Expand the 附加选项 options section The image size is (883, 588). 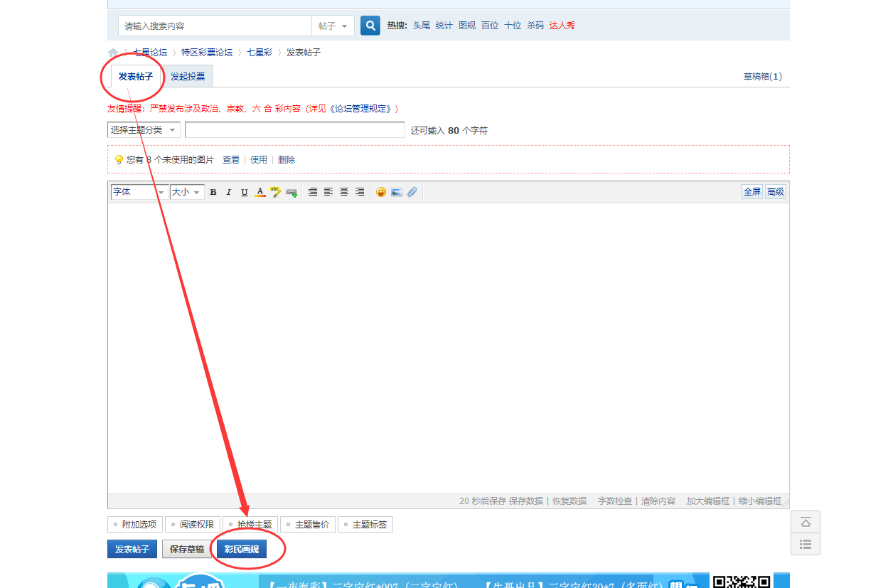point(134,525)
